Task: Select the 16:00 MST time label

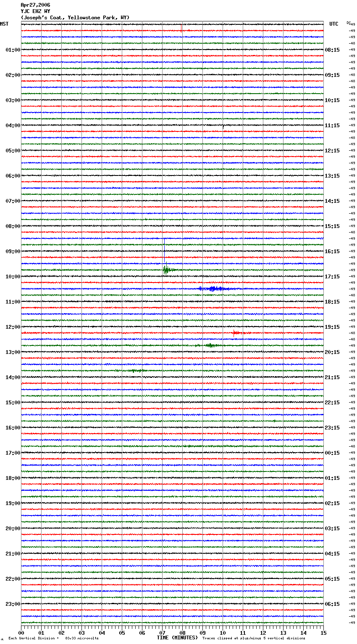Action: (x=13, y=428)
